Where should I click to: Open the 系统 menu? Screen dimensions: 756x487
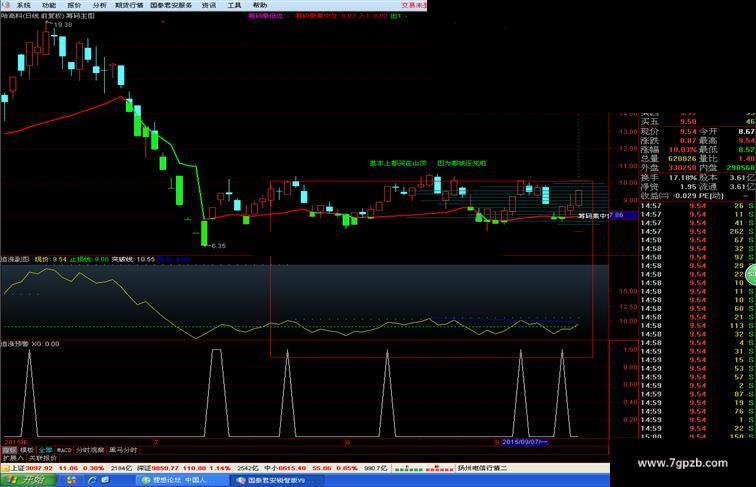point(24,5)
